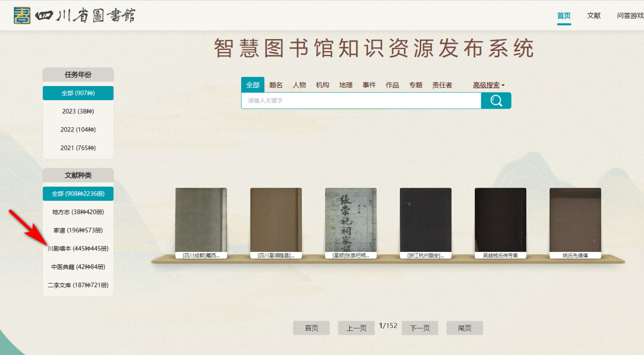Image resolution: width=644 pixels, height=355 pixels.
Task: Select the 人物 search tab
Action: click(299, 85)
